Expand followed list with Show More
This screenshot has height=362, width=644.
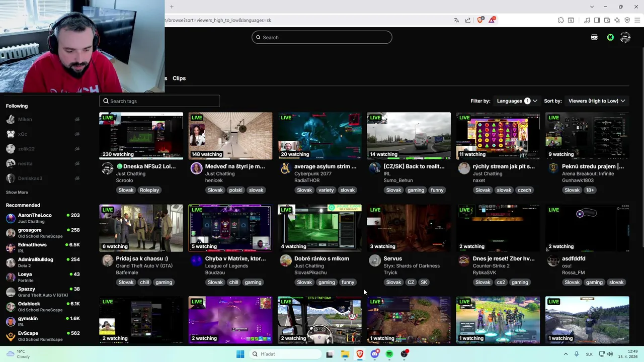tap(17, 192)
